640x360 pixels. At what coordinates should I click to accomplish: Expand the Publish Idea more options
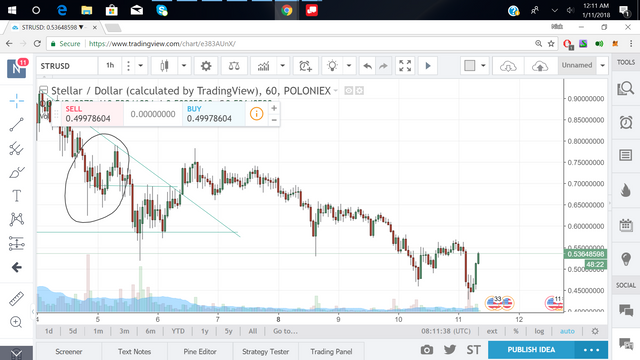591,350
